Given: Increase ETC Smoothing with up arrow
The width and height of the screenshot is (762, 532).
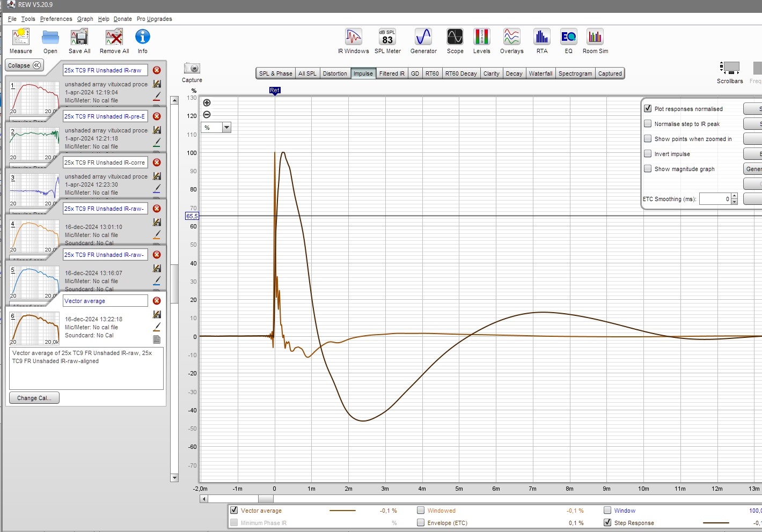Looking at the screenshot, I should coord(734,196).
